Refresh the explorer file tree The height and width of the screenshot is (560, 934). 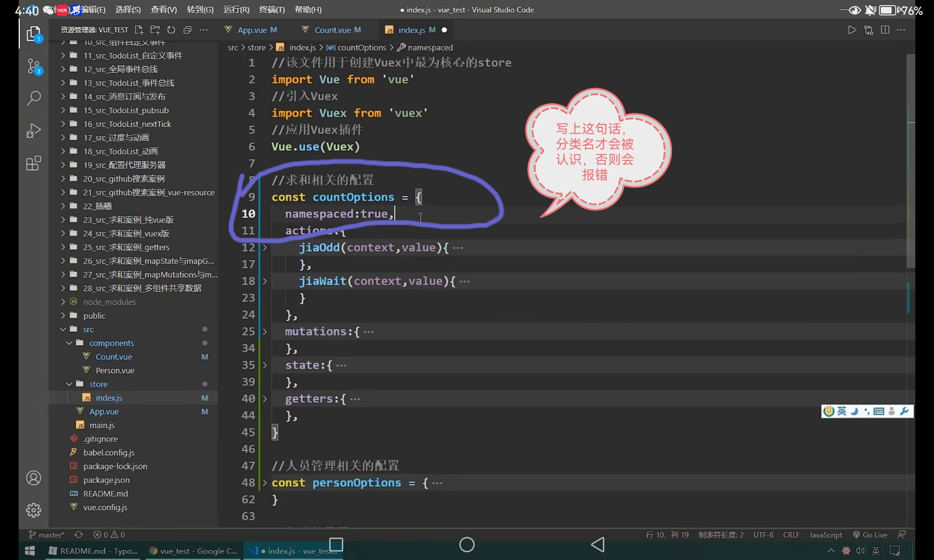(x=171, y=30)
